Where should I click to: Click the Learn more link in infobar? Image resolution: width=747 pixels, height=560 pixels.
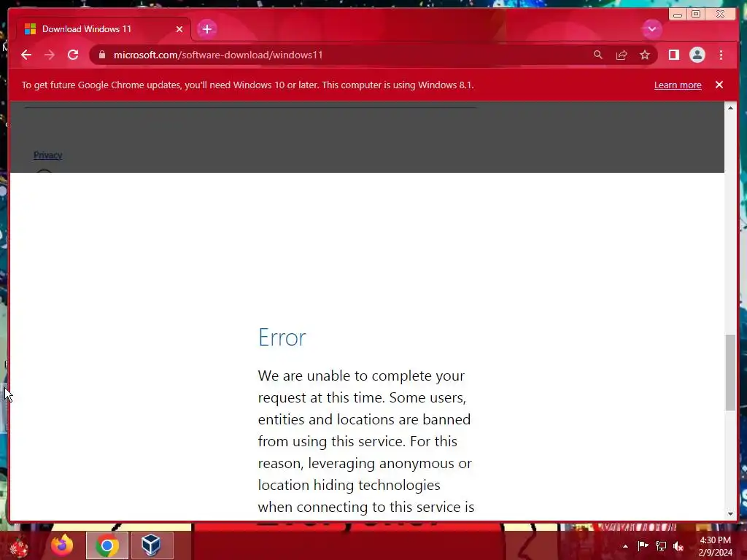tap(678, 85)
